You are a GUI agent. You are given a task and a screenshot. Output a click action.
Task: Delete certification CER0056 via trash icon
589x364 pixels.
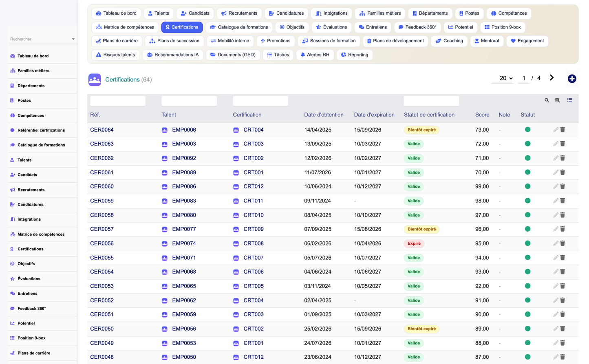click(563, 243)
